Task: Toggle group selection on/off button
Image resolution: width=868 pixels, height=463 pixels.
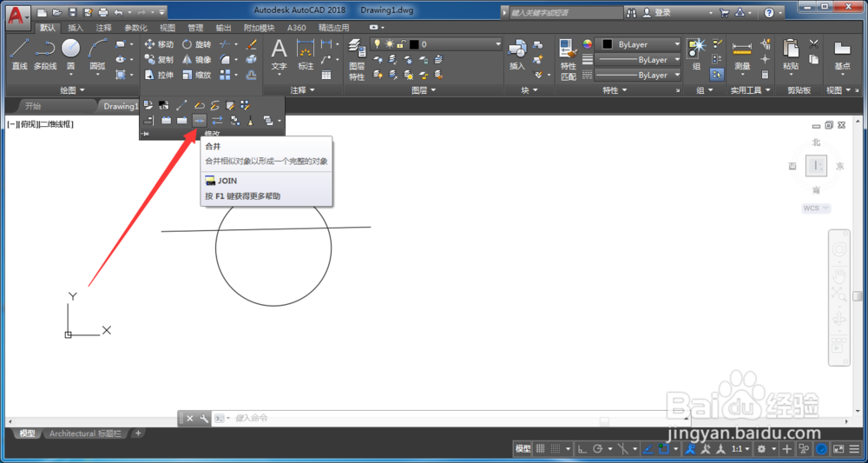Action: point(718,74)
